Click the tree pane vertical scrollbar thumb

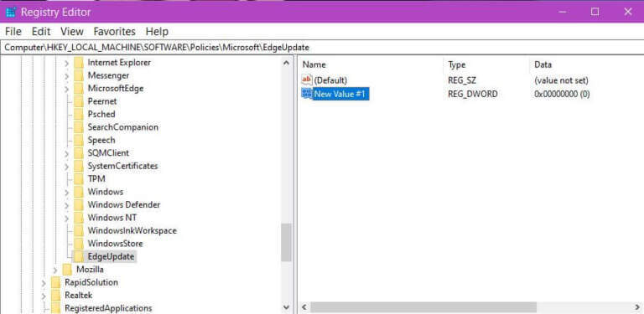tap(286, 243)
